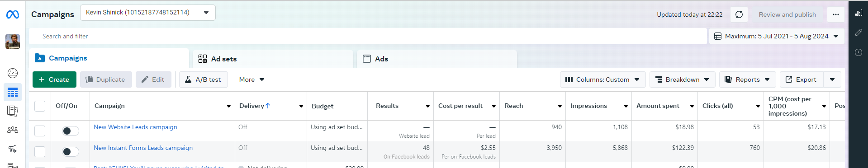The image size is (868, 168).
Task: Click the refresh data icon
Action: [x=739, y=14]
